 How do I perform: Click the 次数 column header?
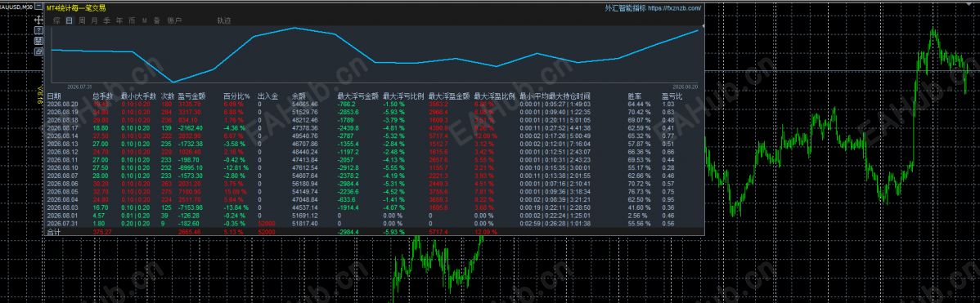point(168,96)
